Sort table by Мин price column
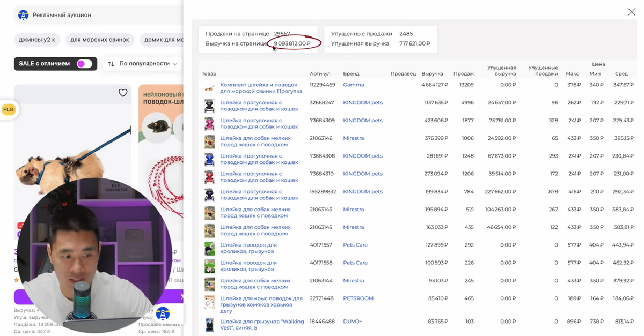This screenshot has height=336, width=644. point(595,73)
